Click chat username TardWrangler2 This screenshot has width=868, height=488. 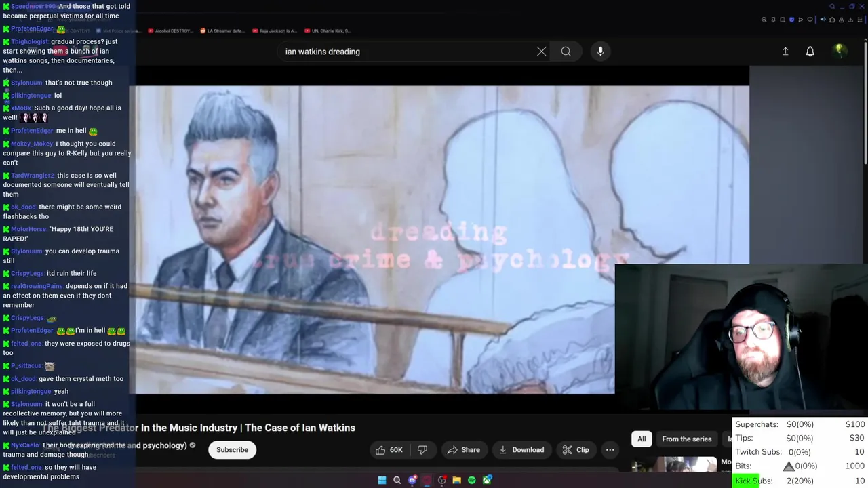pyautogui.click(x=32, y=176)
